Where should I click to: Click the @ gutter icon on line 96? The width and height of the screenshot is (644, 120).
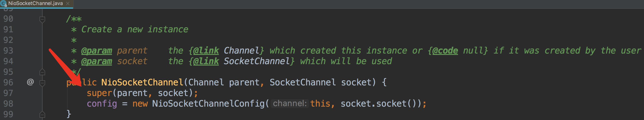coord(30,82)
